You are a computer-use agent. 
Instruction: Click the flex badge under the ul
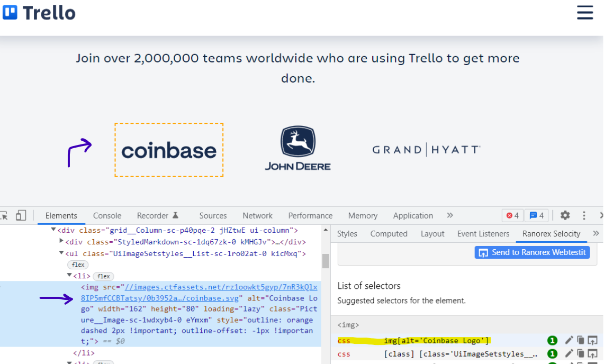click(78, 265)
